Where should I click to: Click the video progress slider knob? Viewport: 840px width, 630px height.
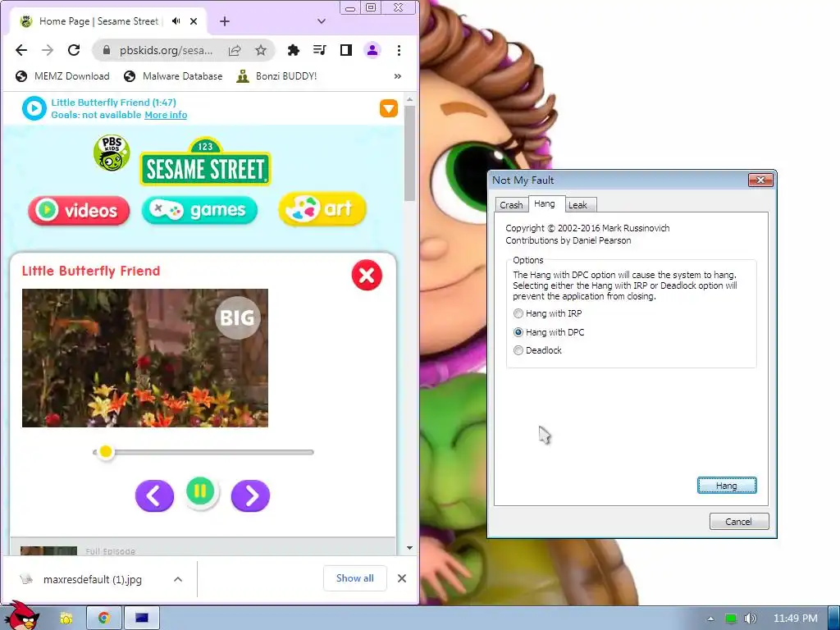tap(106, 452)
